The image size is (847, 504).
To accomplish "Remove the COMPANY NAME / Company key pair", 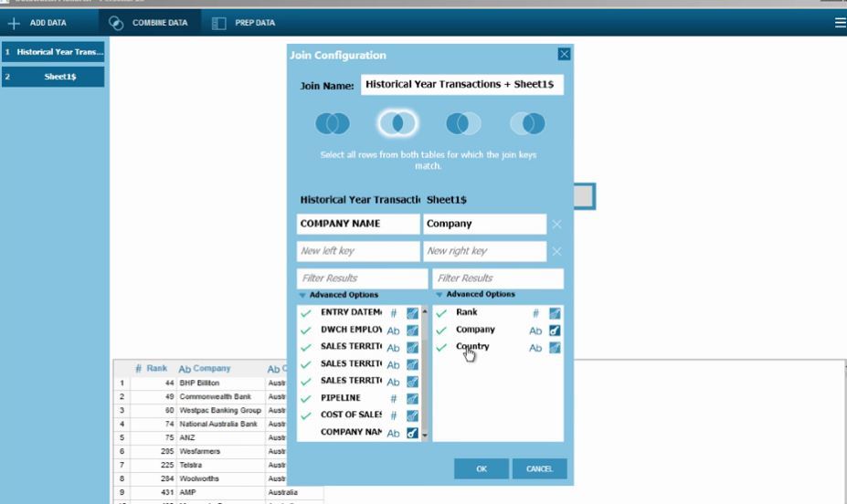I will (x=556, y=224).
